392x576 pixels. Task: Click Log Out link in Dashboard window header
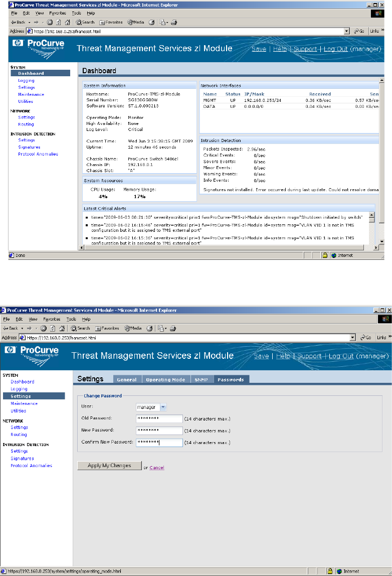click(335, 49)
